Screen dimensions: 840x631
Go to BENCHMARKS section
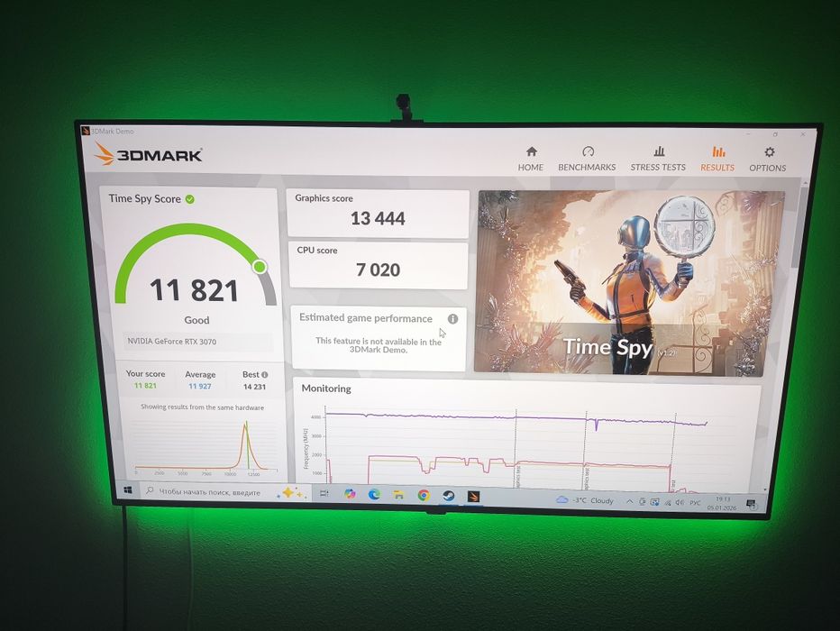click(587, 159)
